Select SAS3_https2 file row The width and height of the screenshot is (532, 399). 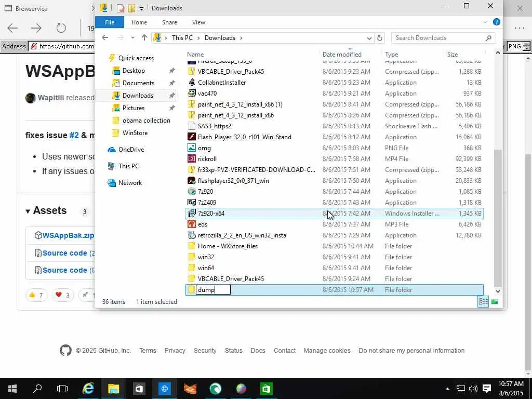[335, 126]
